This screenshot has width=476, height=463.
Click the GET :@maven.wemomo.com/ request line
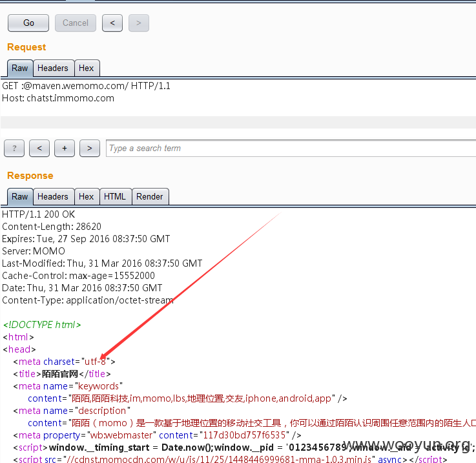point(86,86)
